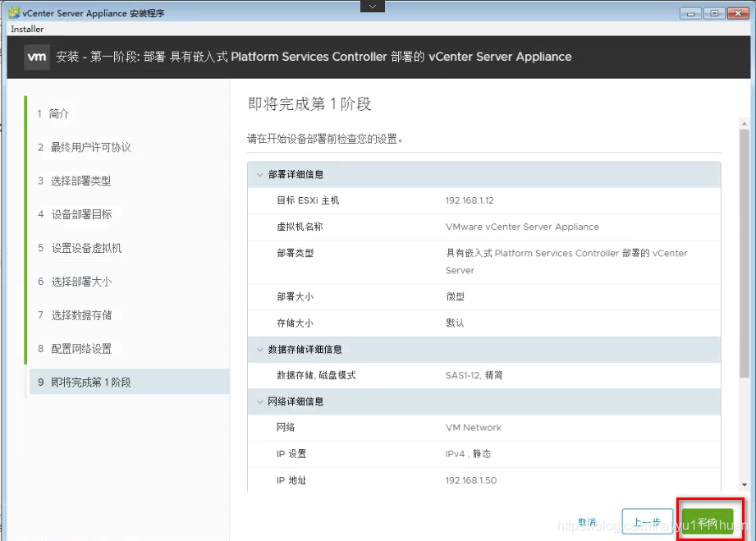Select step 9 即将完成第 1 阶段

pos(129,382)
